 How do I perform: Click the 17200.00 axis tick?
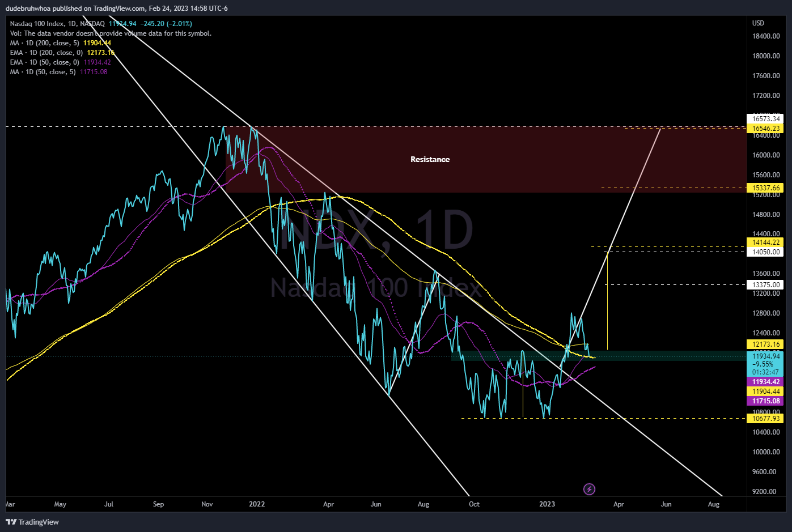tap(766, 96)
